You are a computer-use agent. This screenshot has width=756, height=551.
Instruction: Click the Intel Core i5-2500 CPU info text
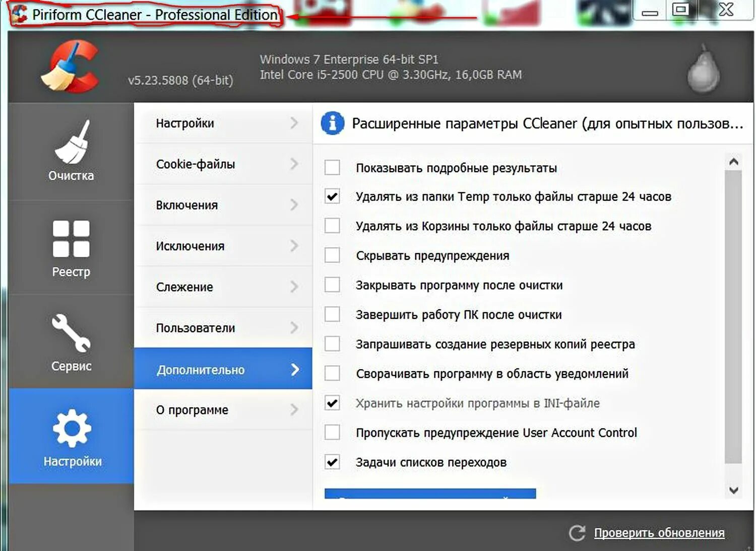[391, 75]
